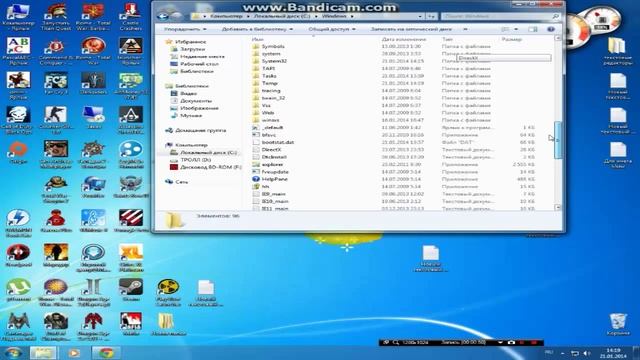Image resolution: width=640 pixels, height=360 pixels.
Task: Sort by the Дата изменения column header
Action: point(404,40)
